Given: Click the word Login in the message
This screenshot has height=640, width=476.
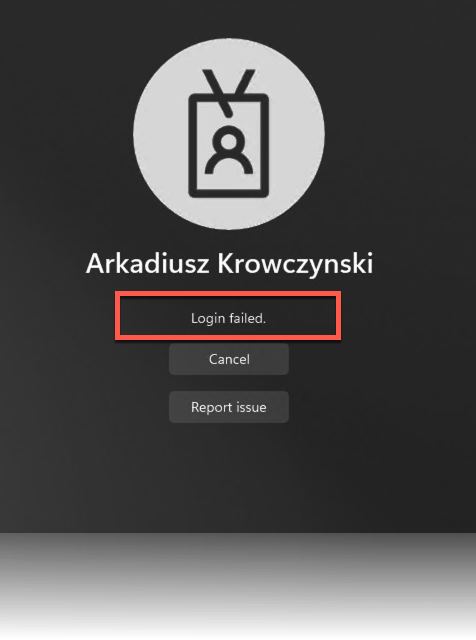Looking at the screenshot, I should [x=208, y=319].
